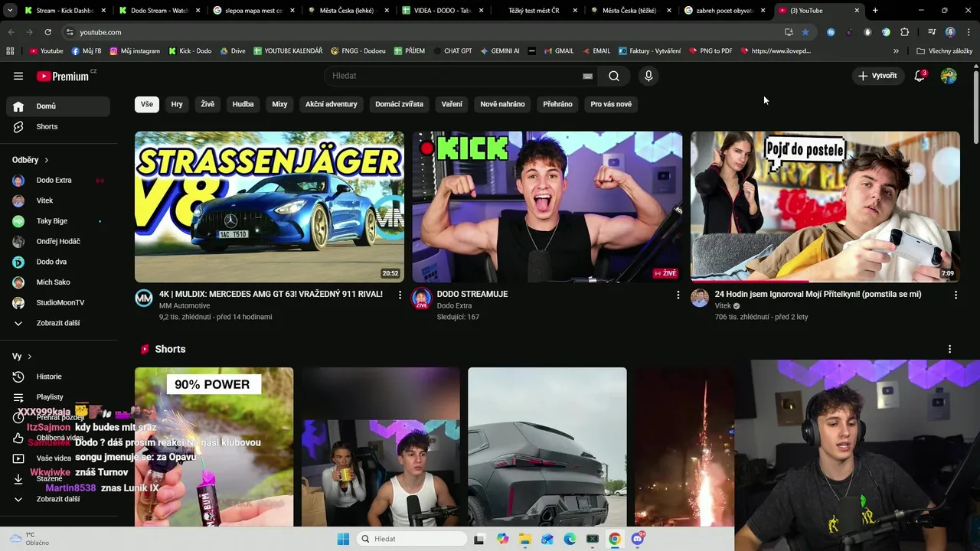980x551 pixels.
Task: Start a voice search with the microphone
Action: 648,76
